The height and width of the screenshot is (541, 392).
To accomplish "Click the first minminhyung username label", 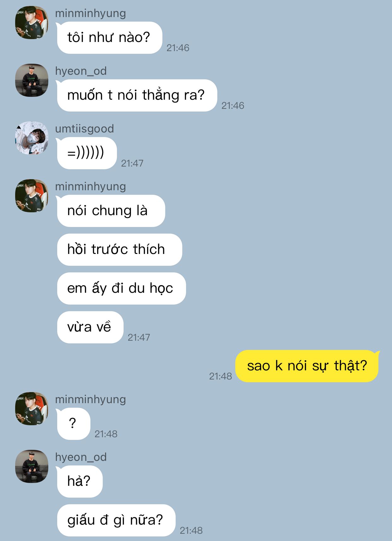I will tap(91, 13).
